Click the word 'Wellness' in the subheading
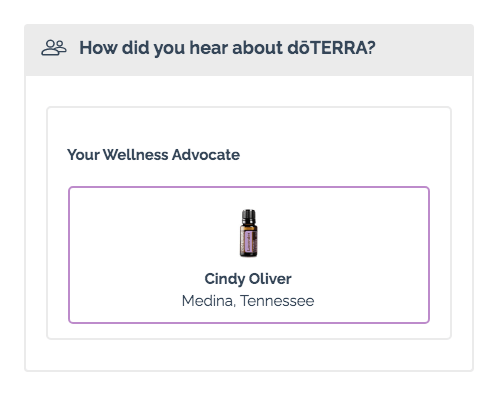Image resolution: width=502 pixels, height=400 pixels. (x=135, y=155)
